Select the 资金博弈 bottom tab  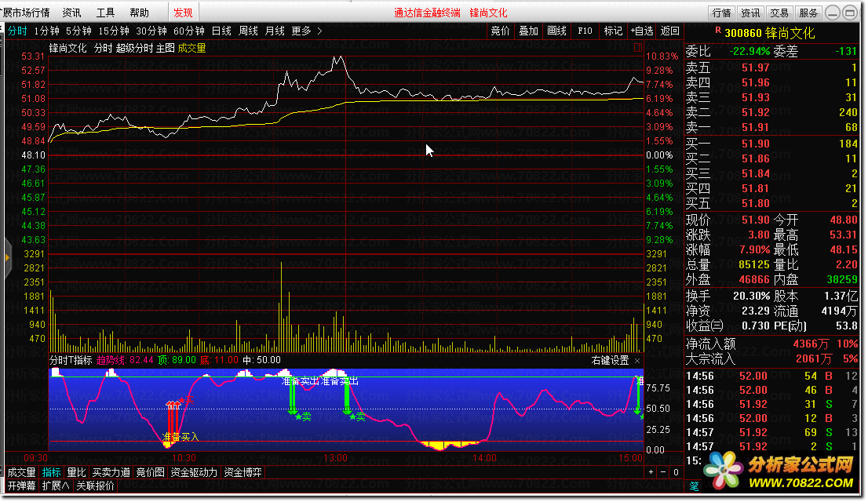[243, 472]
